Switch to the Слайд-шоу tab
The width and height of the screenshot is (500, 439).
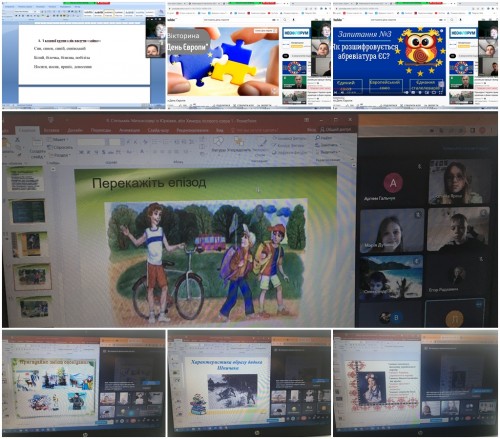pos(158,130)
